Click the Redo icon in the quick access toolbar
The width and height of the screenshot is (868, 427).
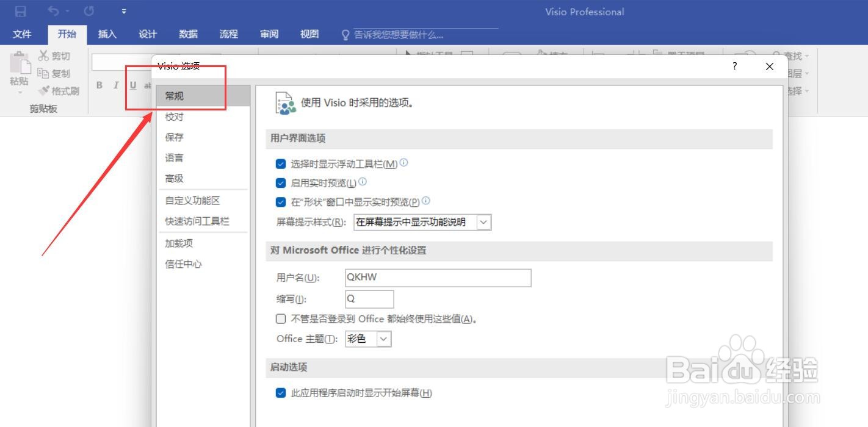coord(89,11)
